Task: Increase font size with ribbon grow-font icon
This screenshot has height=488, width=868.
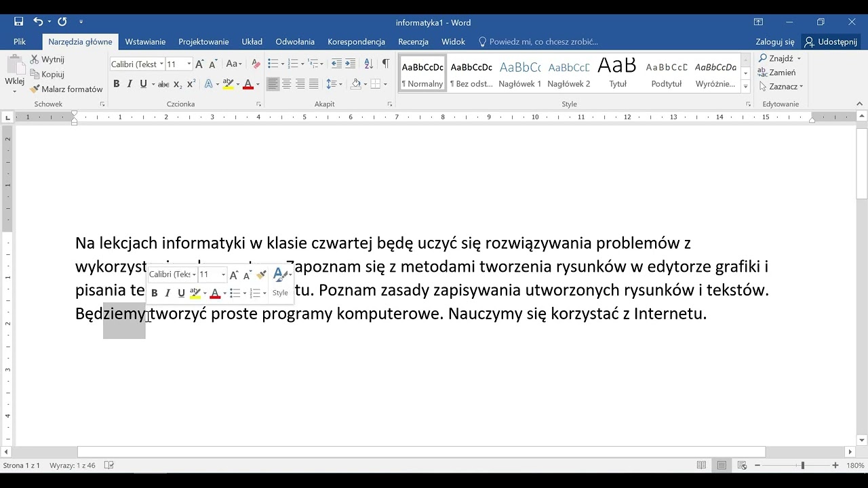Action: [199, 64]
